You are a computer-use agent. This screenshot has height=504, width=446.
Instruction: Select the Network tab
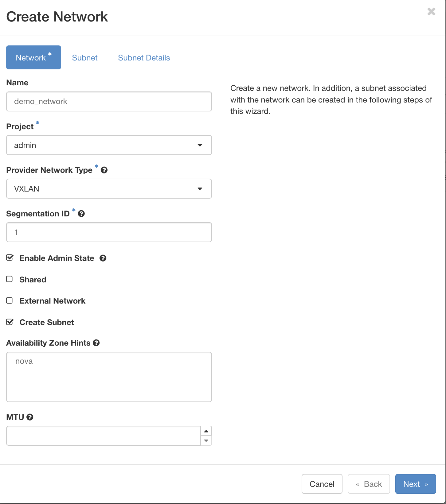coord(33,58)
